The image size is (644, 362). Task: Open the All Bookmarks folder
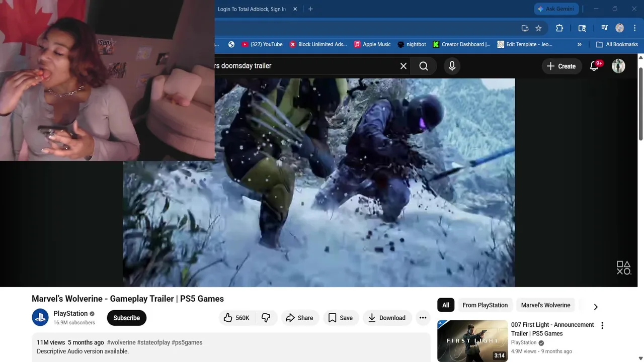pyautogui.click(x=617, y=44)
